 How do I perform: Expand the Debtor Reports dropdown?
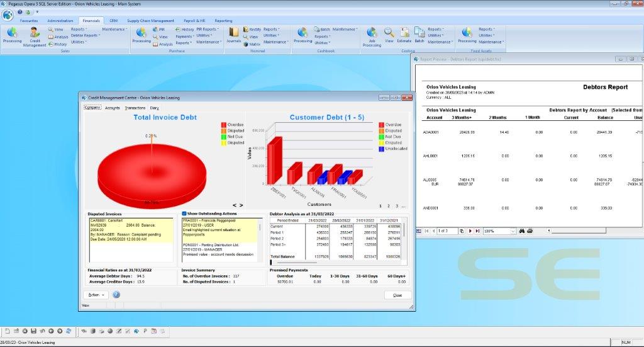point(85,36)
